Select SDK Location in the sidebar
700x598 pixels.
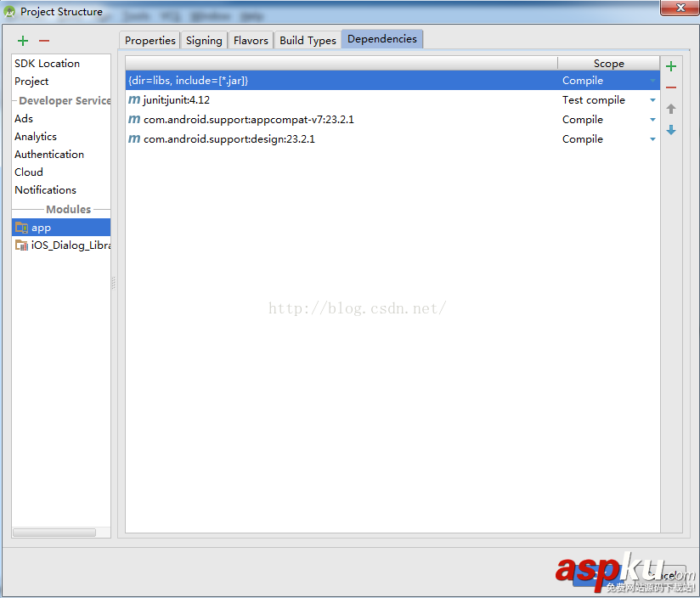tap(47, 63)
